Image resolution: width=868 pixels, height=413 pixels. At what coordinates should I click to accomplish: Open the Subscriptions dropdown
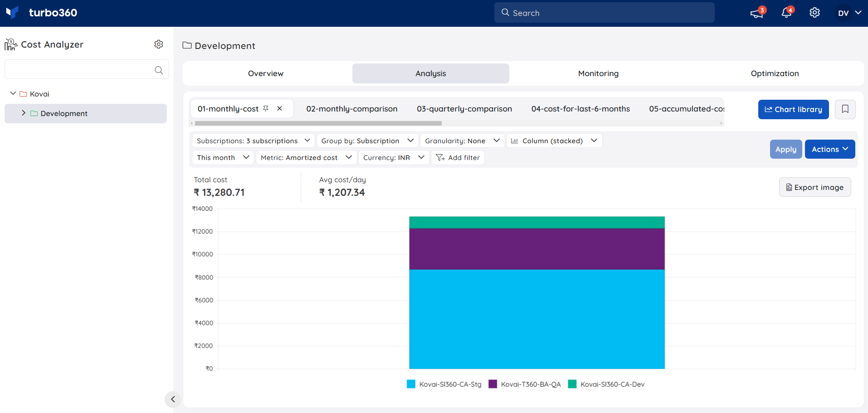click(253, 141)
